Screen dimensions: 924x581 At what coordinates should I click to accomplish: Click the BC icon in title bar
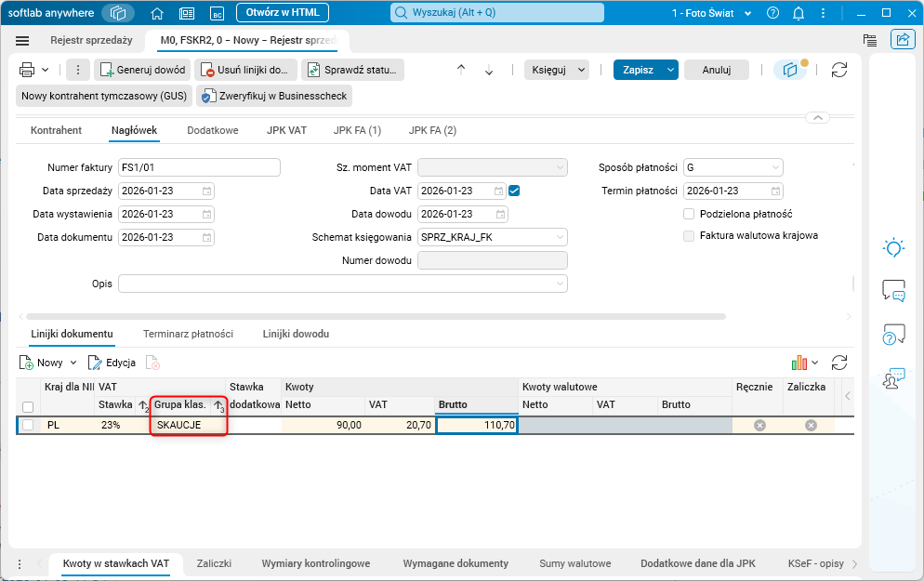[x=218, y=13]
